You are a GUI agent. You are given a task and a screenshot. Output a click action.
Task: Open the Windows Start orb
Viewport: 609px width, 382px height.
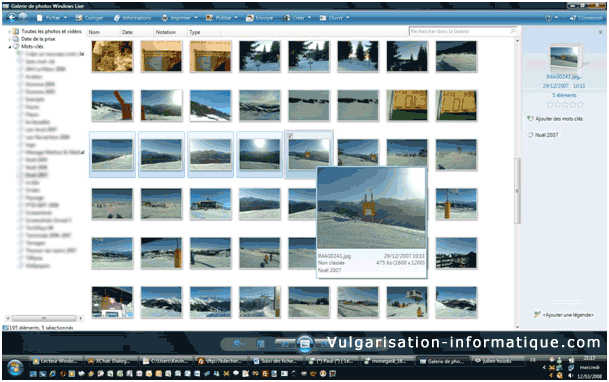click(x=15, y=367)
